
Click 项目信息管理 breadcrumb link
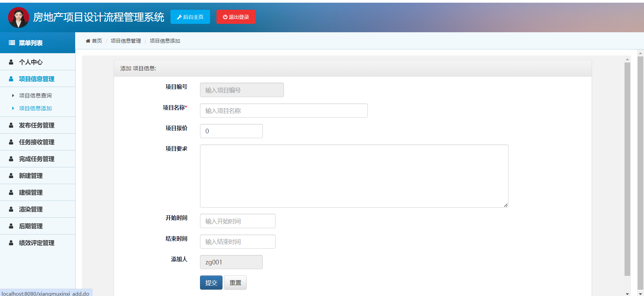coord(126,41)
